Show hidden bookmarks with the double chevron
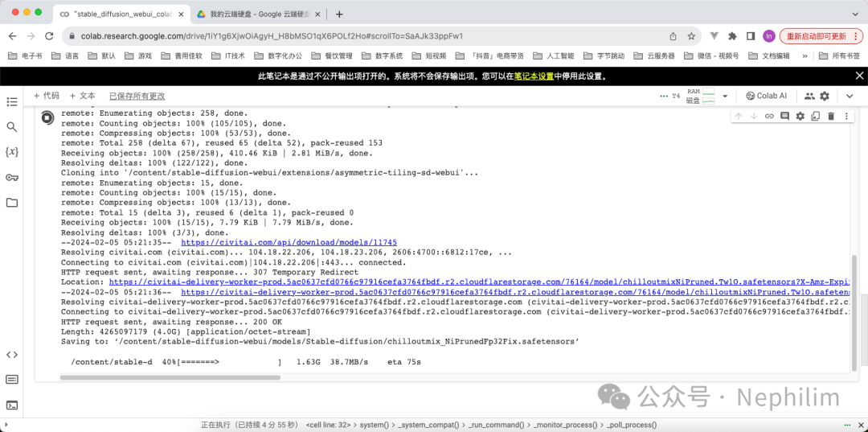The width and height of the screenshot is (868, 432). click(805, 56)
